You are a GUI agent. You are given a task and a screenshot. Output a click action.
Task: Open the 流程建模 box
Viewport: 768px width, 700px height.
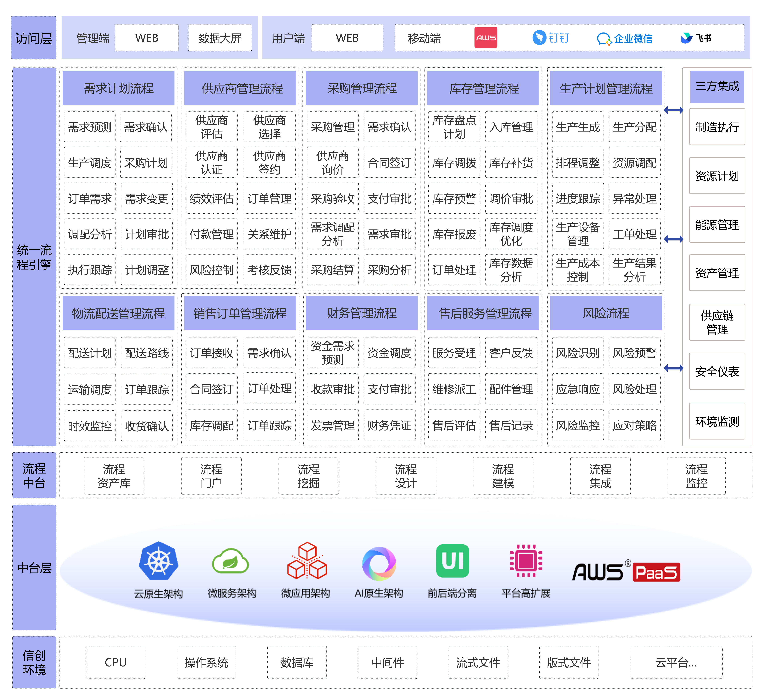(x=503, y=476)
